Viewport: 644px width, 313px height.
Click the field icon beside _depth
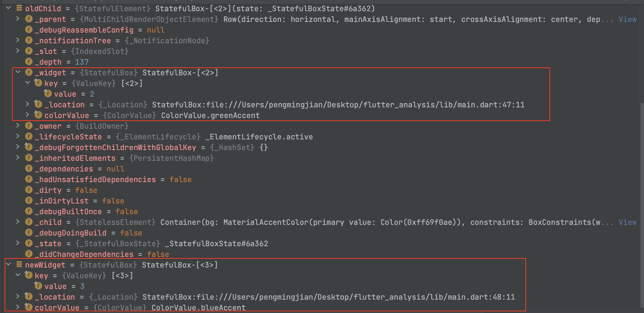pos(29,62)
